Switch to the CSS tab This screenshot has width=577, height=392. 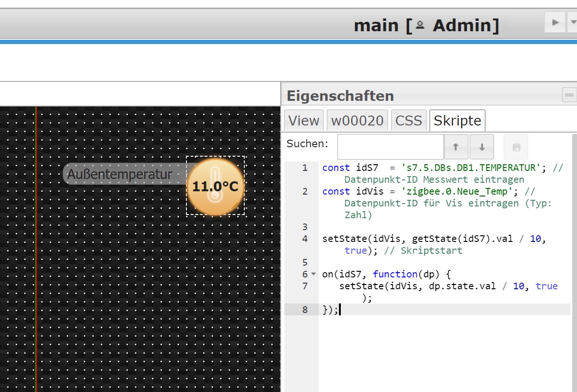coord(408,121)
